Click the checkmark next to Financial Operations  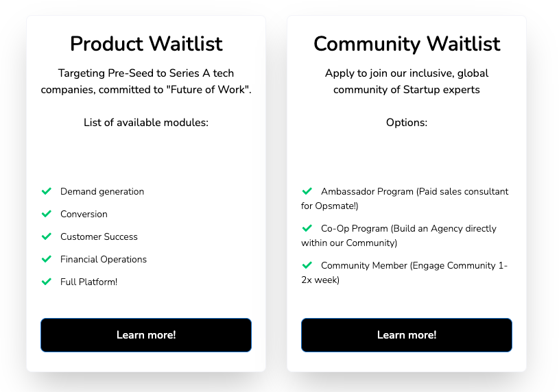click(47, 259)
